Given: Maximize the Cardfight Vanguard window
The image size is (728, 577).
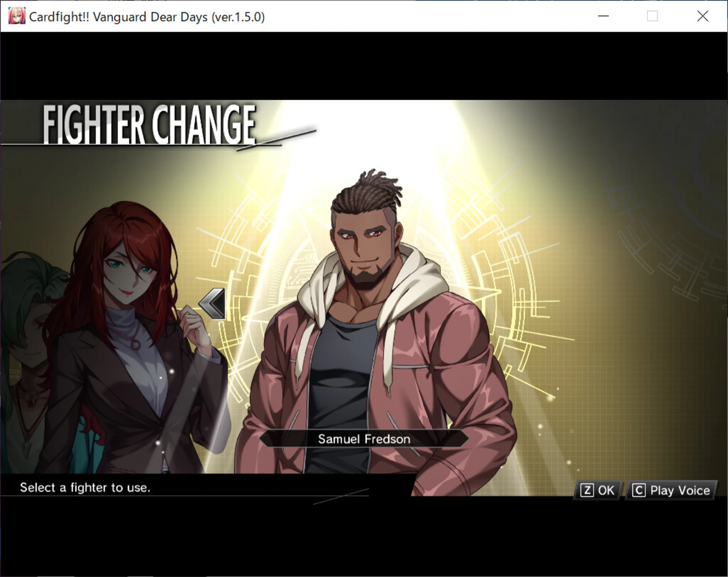Looking at the screenshot, I should pyautogui.click(x=652, y=16).
